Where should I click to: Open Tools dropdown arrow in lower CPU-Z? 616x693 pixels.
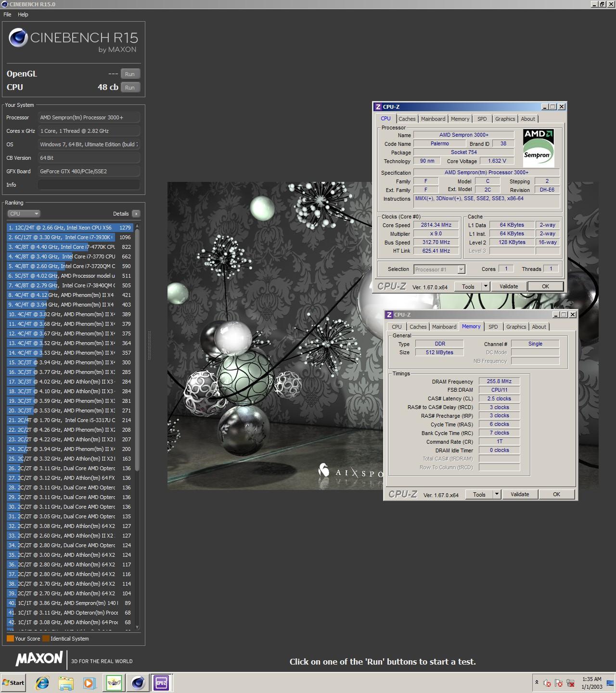pyautogui.click(x=497, y=494)
